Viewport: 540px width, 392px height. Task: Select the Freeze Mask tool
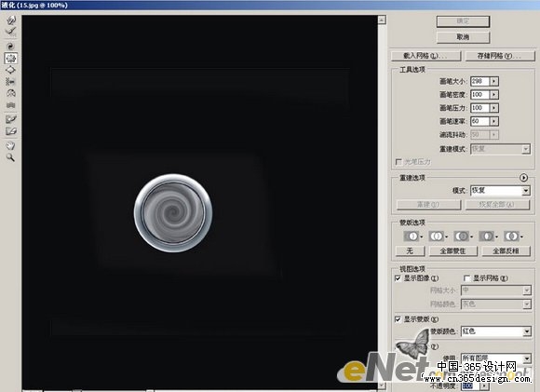[11, 119]
